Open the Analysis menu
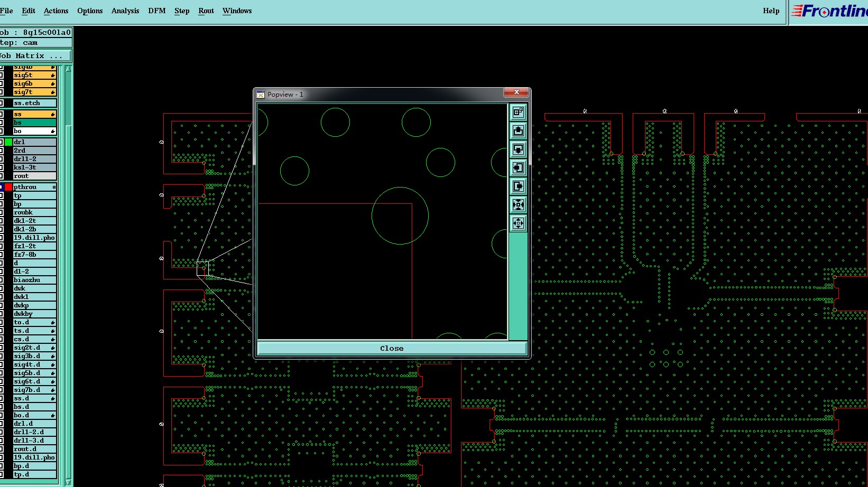Image resolution: width=868 pixels, height=487 pixels. 125,11
